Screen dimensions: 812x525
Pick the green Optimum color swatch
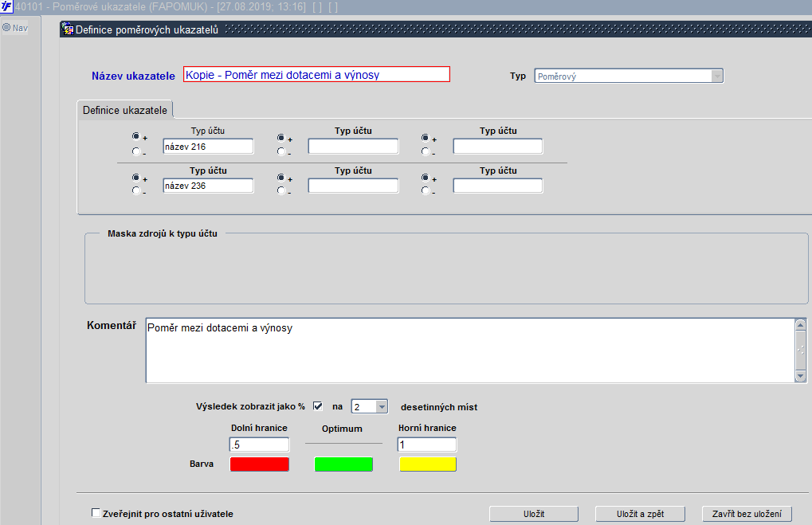point(343,464)
